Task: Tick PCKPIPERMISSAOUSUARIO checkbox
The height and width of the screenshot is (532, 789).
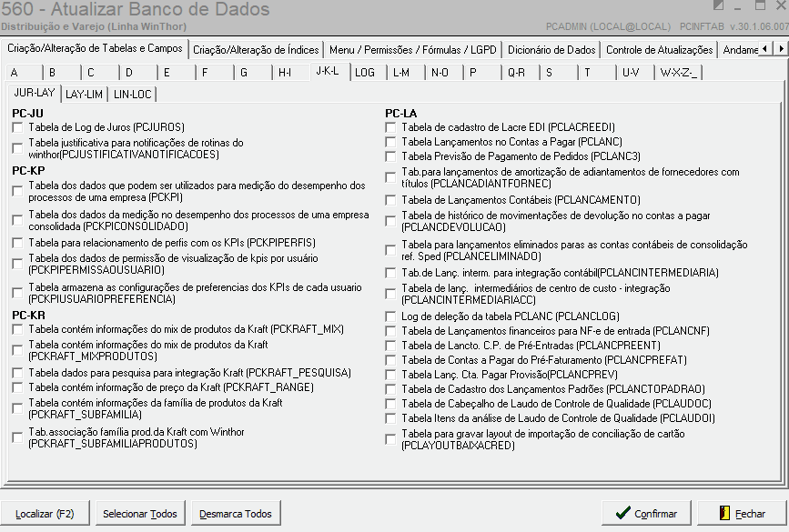Action: [x=17, y=264]
